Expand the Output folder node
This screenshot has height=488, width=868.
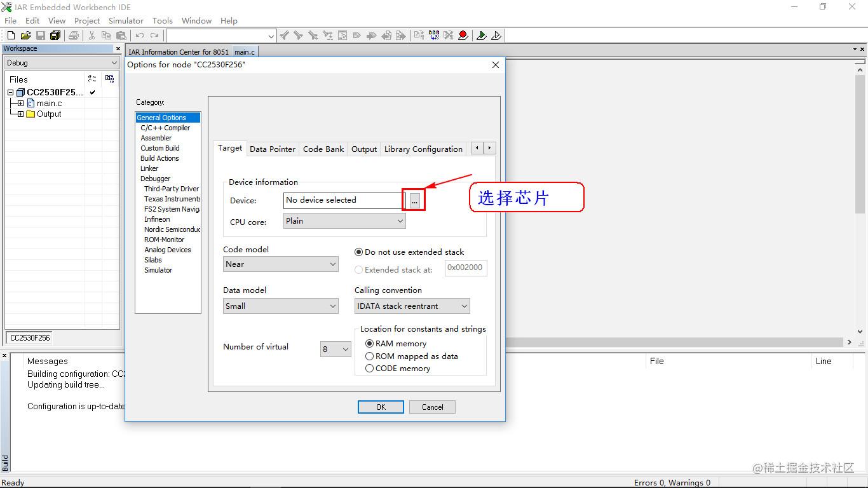point(20,114)
